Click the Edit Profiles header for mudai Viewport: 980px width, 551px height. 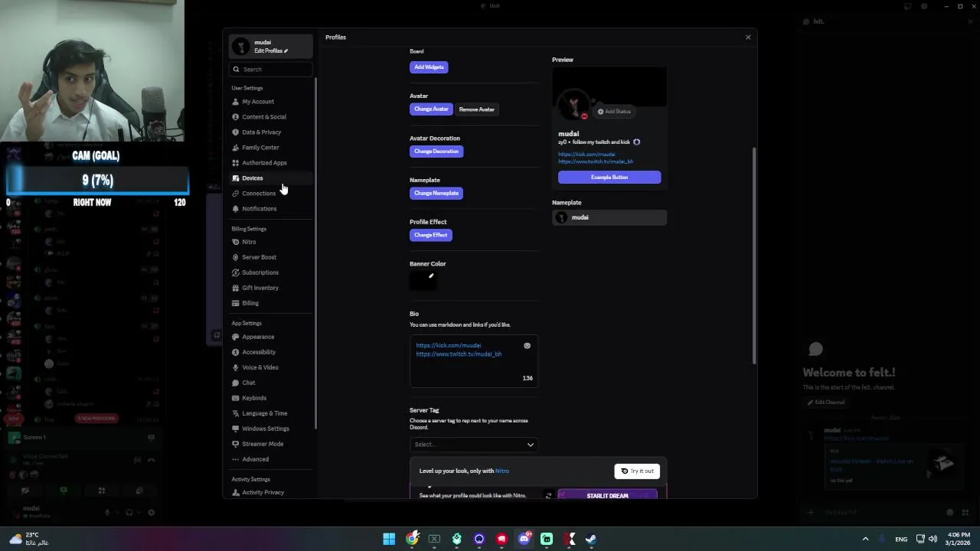[x=271, y=47]
